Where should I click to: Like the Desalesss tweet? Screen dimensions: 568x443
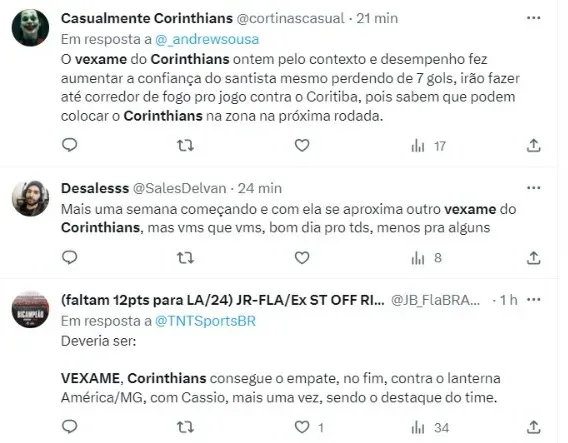point(302,258)
